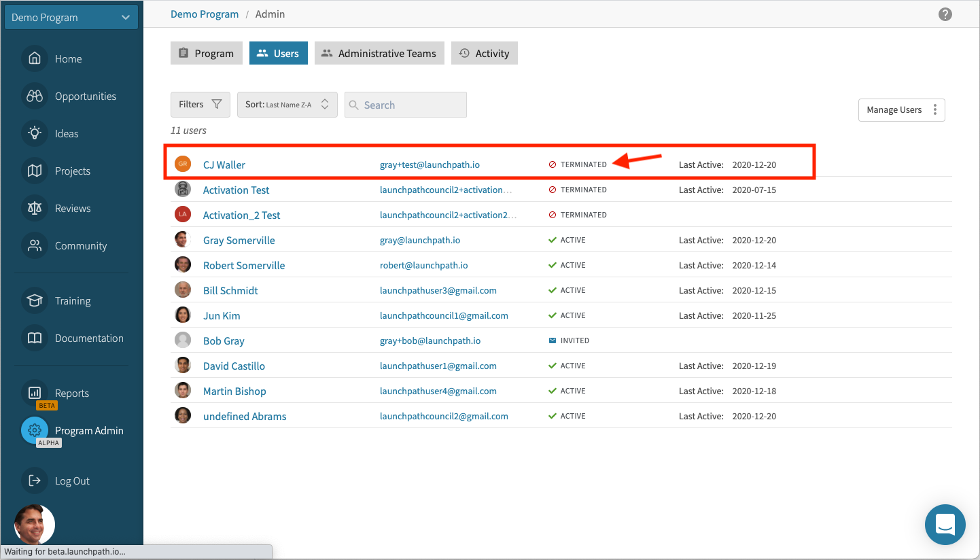Switch to the Administrative Teams tab

point(379,54)
